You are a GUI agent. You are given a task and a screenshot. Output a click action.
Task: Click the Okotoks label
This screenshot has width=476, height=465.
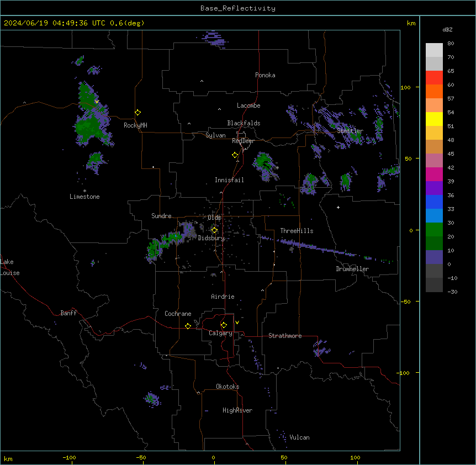(x=228, y=387)
